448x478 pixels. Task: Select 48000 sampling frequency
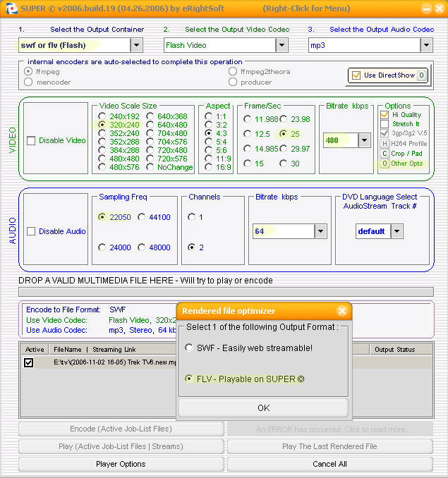click(142, 247)
